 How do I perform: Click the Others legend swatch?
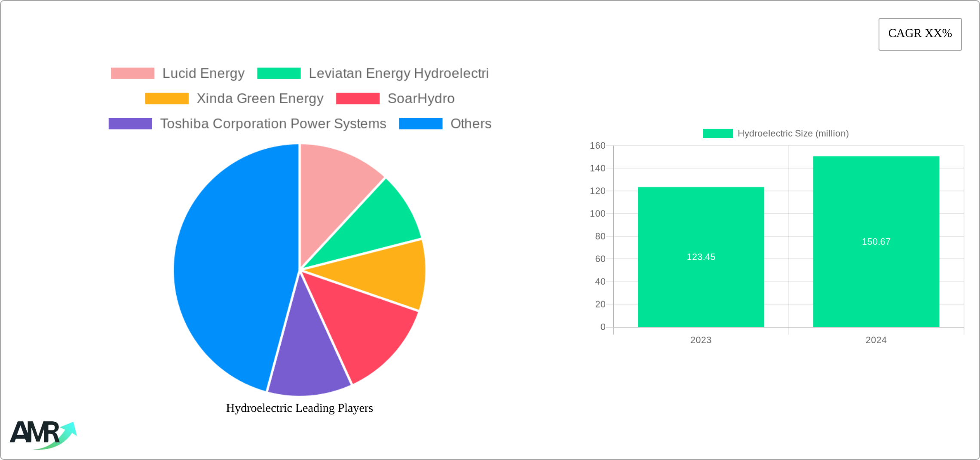pos(420,124)
